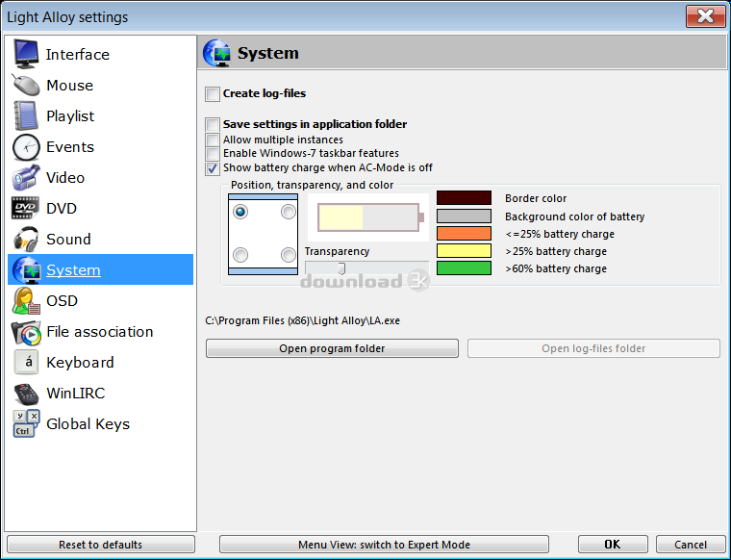731x560 pixels.
Task: Click the WinLIRC remote control icon
Action: pyautogui.click(x=26, y=394)
